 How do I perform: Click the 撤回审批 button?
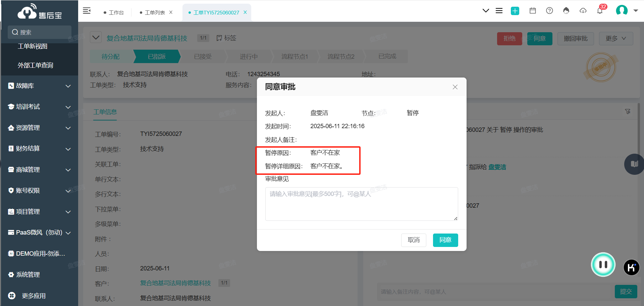coord(576,39)
